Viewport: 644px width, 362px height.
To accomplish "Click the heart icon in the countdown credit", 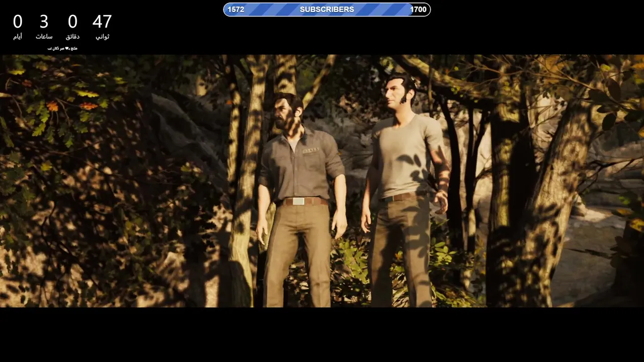I will (x=66, y=48).
